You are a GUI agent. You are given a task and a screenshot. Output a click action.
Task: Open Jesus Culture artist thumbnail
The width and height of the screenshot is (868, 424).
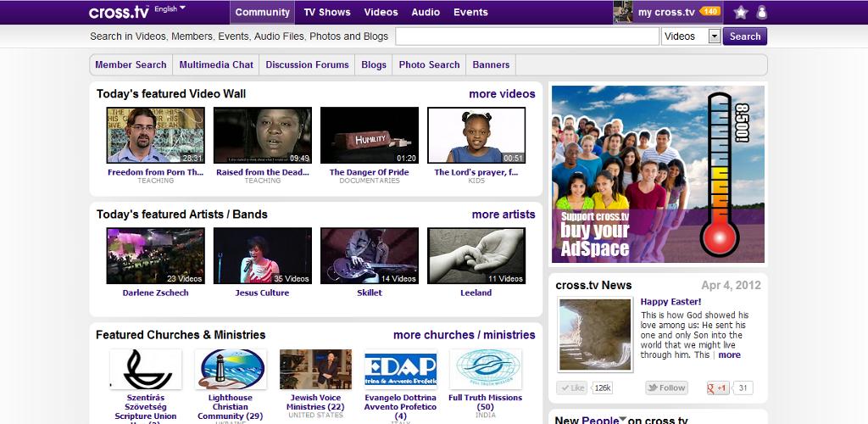point(263,256)
